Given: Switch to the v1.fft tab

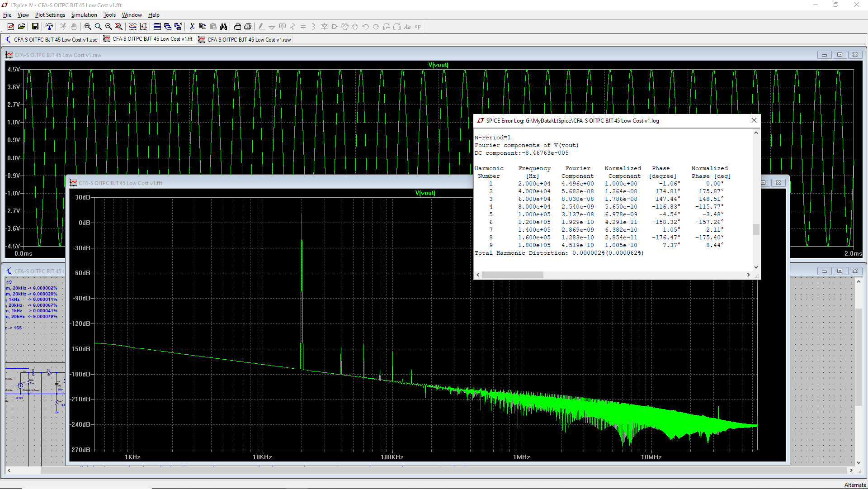Looking at the screenshot, I should pos(148,39).
